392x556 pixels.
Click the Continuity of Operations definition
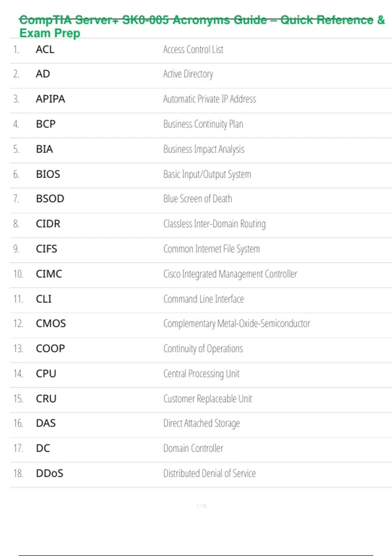pyautogui.click(x=203, y=349)
